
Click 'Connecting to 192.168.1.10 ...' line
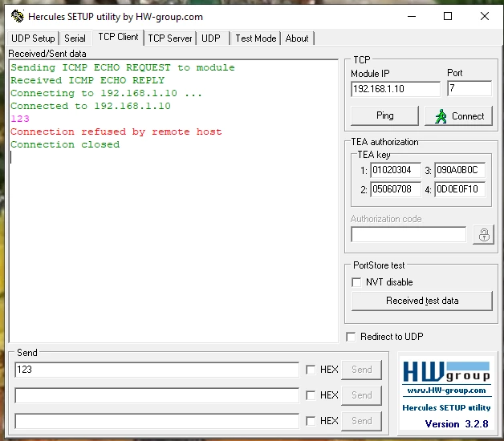tap(107, 93)
